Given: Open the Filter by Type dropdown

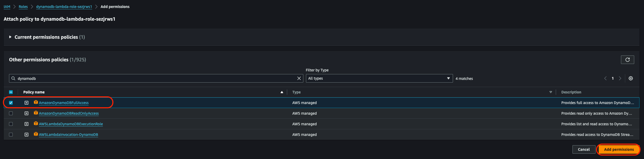Looking at the screenshot, I should coord(379,78).
